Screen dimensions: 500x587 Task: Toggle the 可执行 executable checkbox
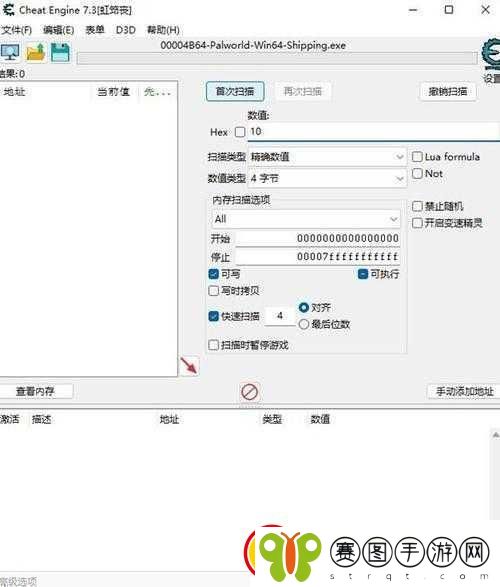[x=363, y=274]
